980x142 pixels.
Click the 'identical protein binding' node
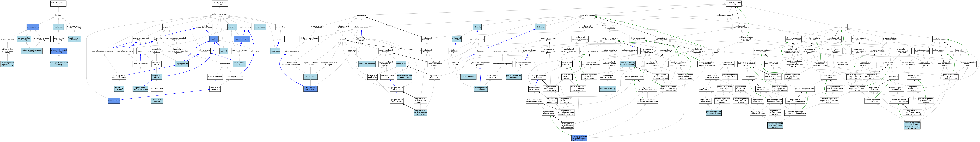pos(24,39)
